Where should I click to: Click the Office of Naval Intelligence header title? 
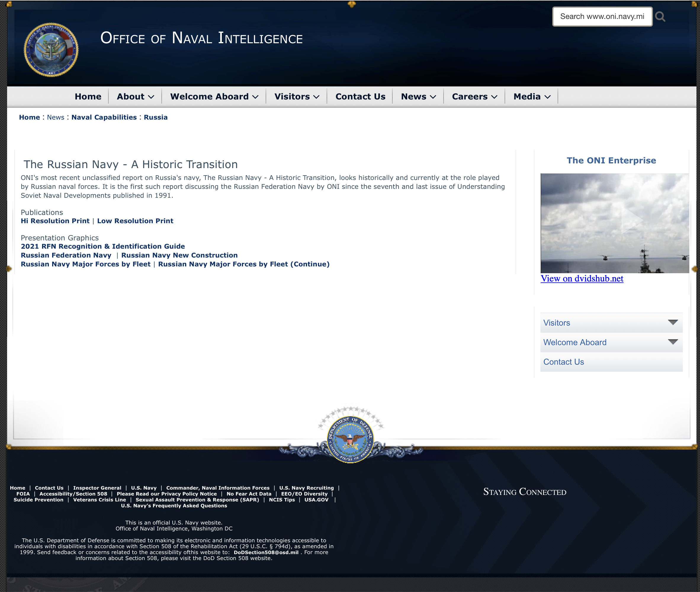pyautogui.click(x=201, y=38)
